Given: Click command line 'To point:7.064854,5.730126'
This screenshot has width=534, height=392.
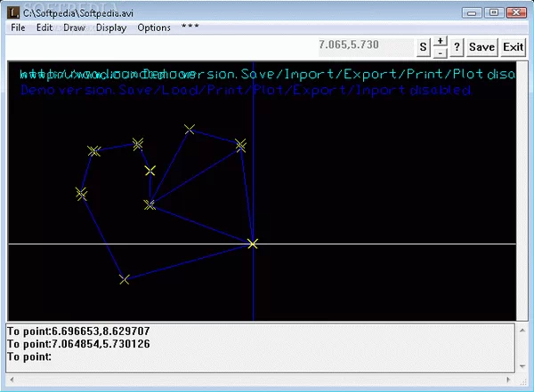Looking at the screenshot, I should (x=78, y=344).
